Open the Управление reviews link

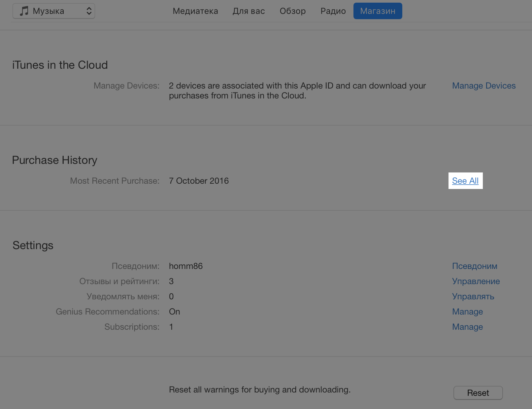(476, 281)
